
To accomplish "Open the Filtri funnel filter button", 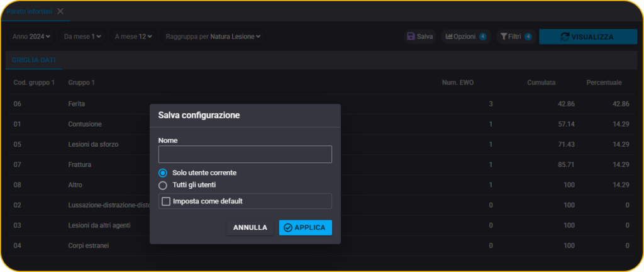I will tap(516, 37).
